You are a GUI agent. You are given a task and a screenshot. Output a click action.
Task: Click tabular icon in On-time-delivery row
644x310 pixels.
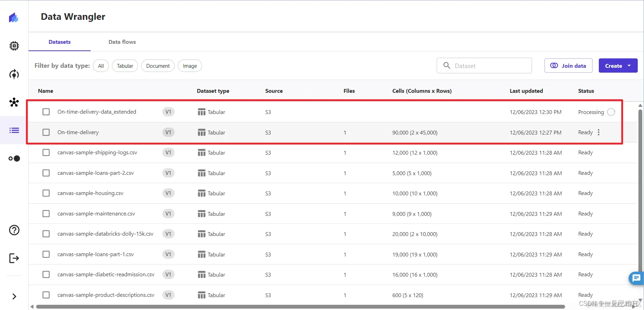click(201, 132)
